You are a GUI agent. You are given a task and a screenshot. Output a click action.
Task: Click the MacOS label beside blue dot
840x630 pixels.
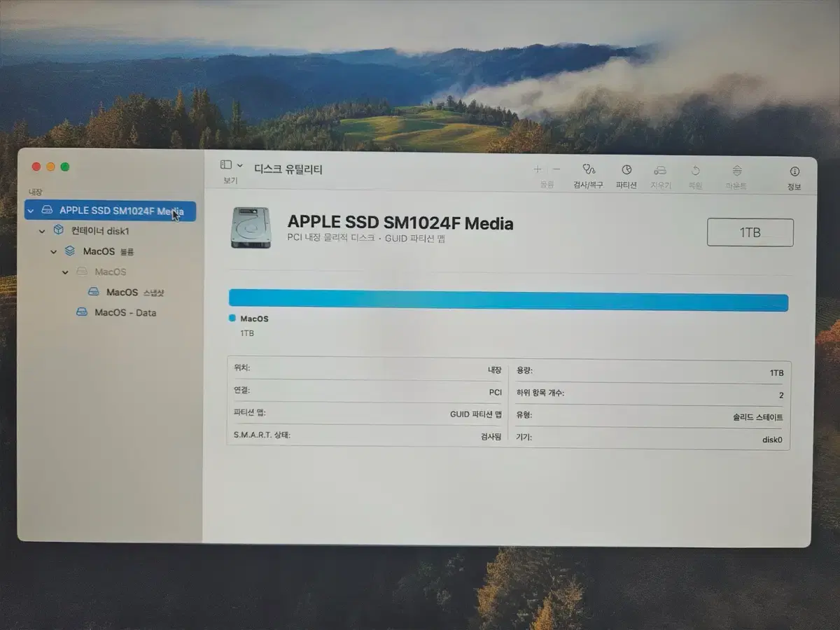[254, 318]
